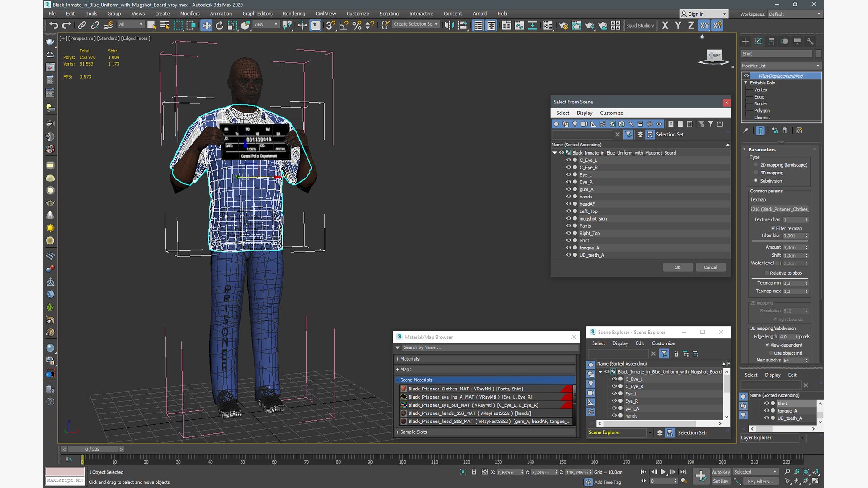Viewport: 868px width, 488px height.
Task: Open the Create panel tab
Action: 745,41
